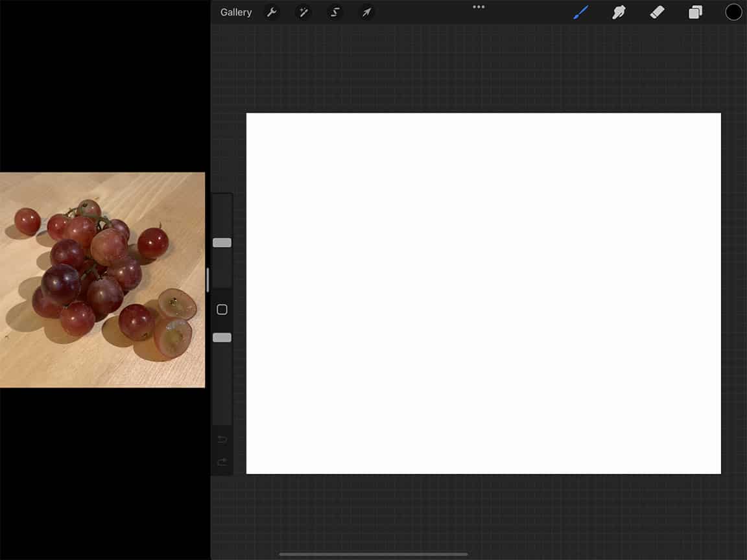
Task: Tap the split view divider handle
Action: click(x=206, y=279)
